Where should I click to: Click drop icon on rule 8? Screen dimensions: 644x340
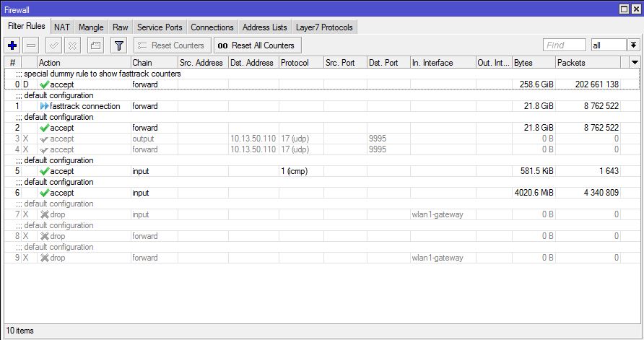click(x=44, y=236)
